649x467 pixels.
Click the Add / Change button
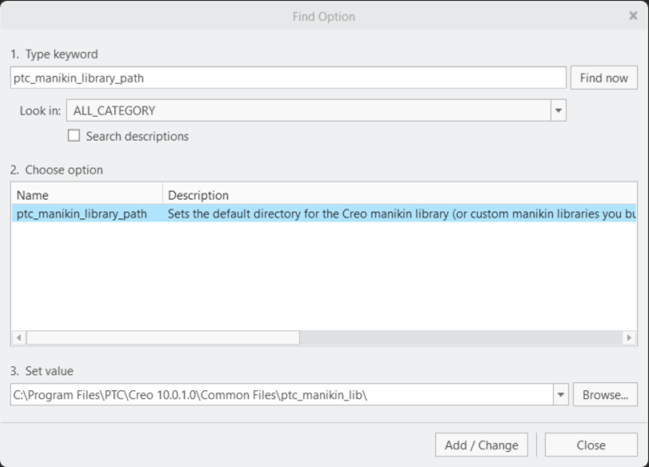481,445
